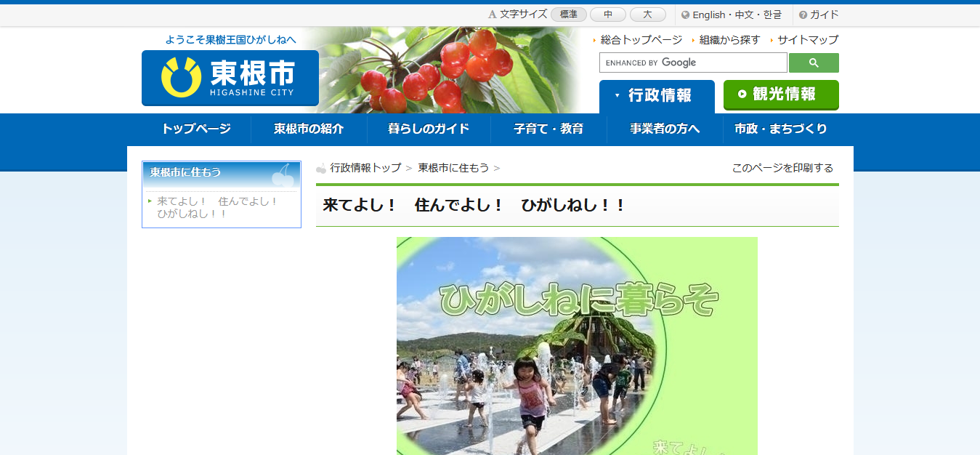The width and height of the screenshot is (980, 455).
Task: Click the green search magnifier button
Action: pos(814,63)
